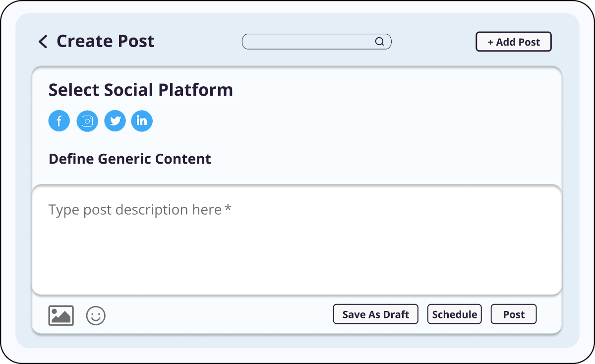Image resolution: width=595 pixels, height=364 pixels.
Task: Publish using the Post button
Action: pyautogui.click(x=514, y=314)
